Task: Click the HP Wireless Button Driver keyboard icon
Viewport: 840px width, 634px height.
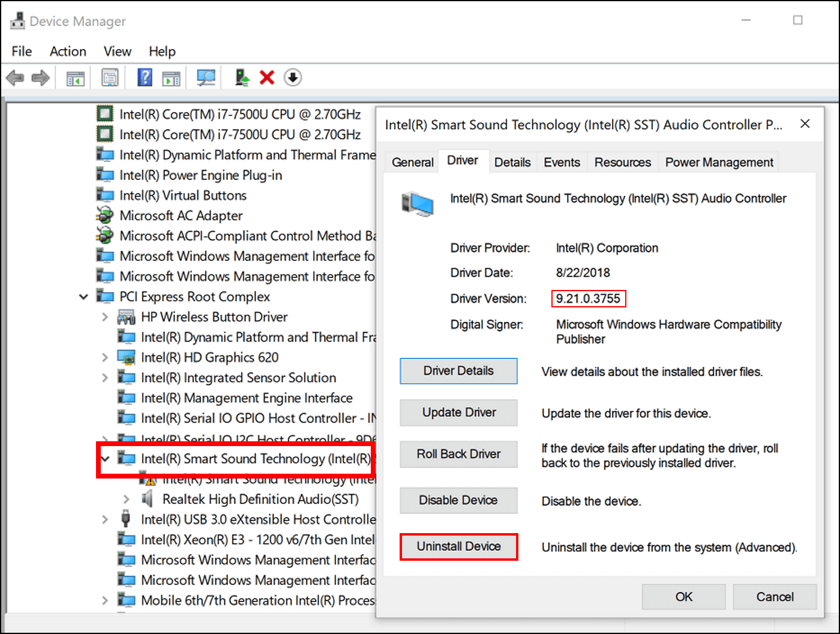Action: pos(127,317)
